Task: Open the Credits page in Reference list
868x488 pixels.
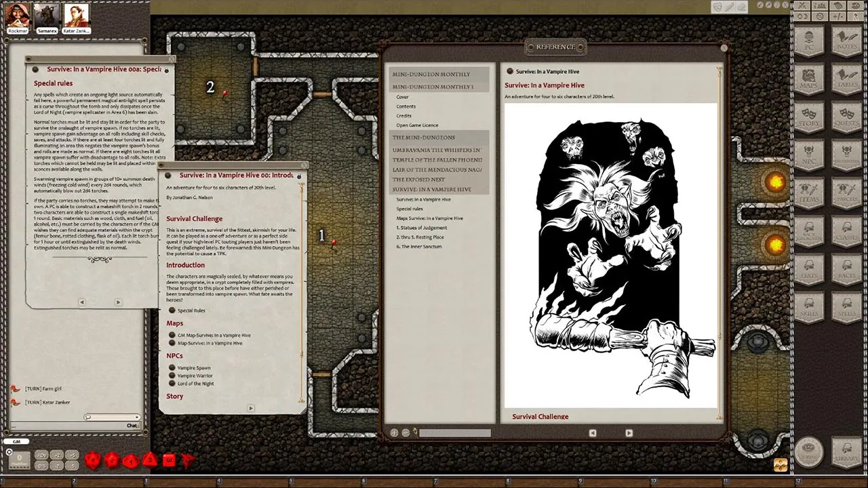Action: pyautogui.click(x=404, y=116)
